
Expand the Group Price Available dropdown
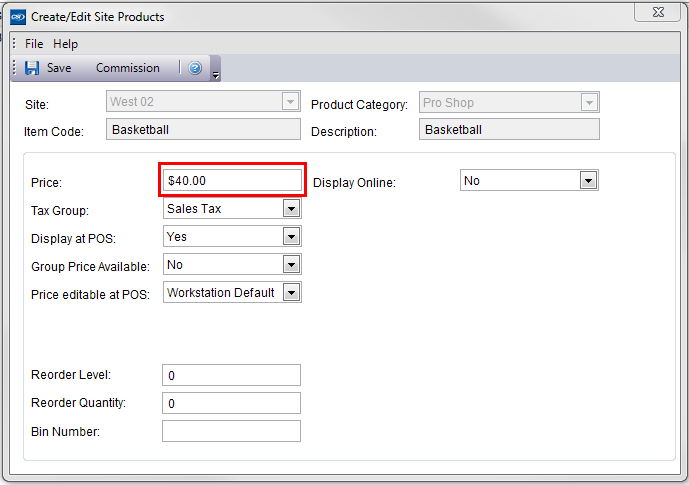click(x=291, y=265)
